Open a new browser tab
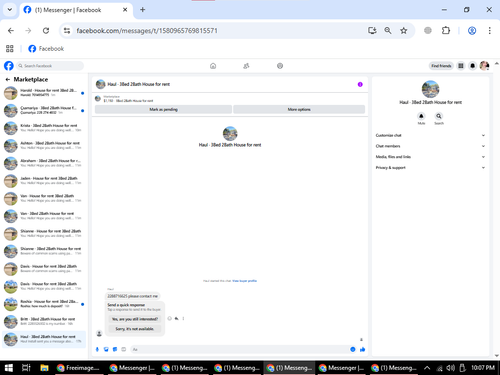The image size is (500, 375). pos(142,10)
